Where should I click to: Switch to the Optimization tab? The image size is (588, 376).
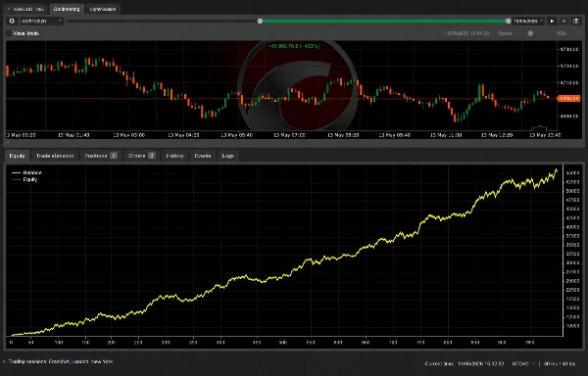click(x=103, y=9)
